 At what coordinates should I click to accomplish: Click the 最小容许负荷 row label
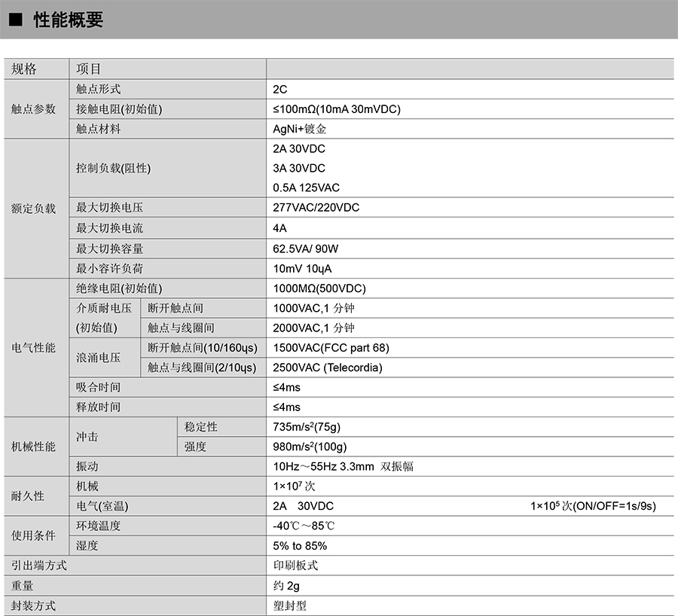click(x=109, y=268)
